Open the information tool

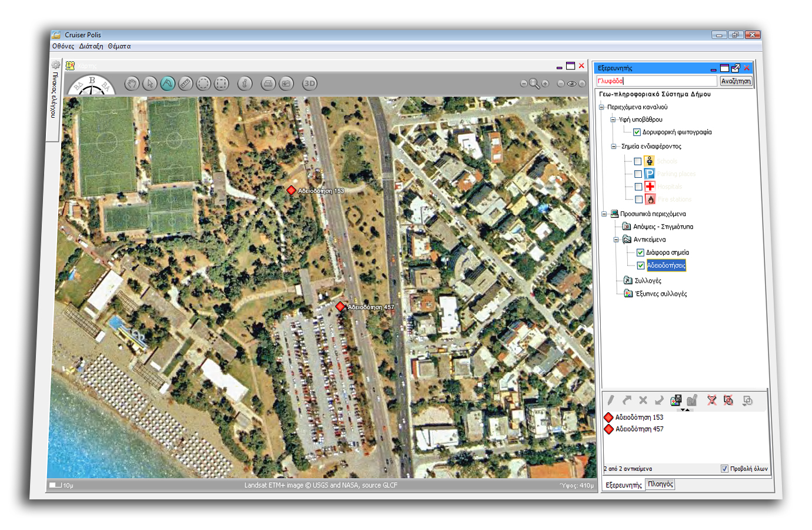click(245, 84)
